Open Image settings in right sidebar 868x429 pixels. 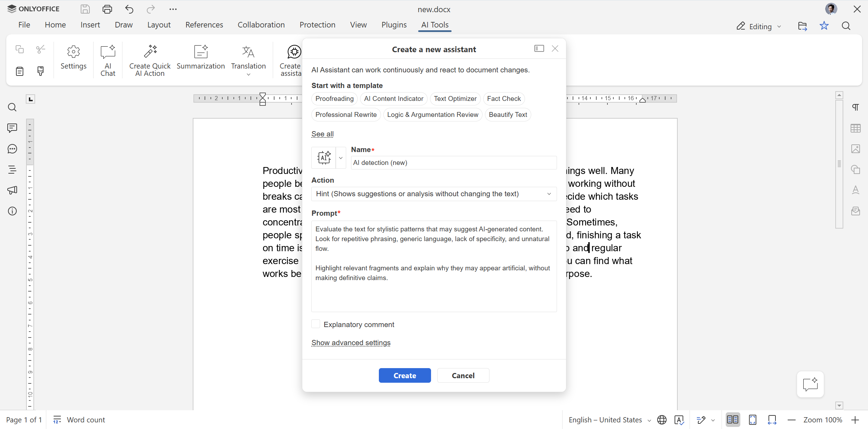click(855, 149)
